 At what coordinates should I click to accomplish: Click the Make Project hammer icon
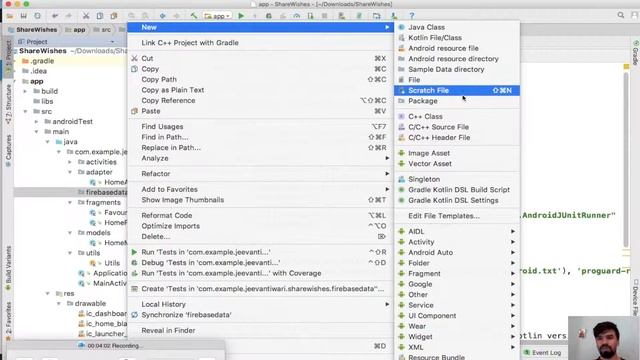click(194, 16)
